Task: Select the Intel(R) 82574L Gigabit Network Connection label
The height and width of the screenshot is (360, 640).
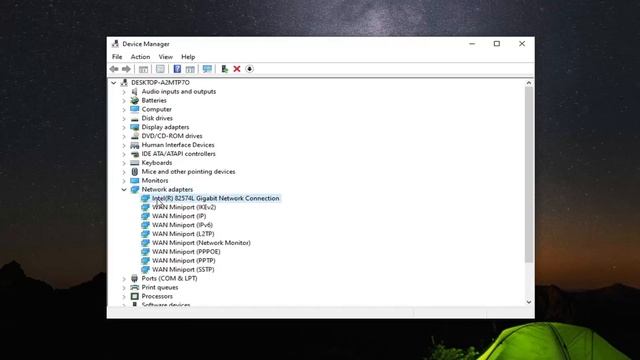Action: (216, 198)
